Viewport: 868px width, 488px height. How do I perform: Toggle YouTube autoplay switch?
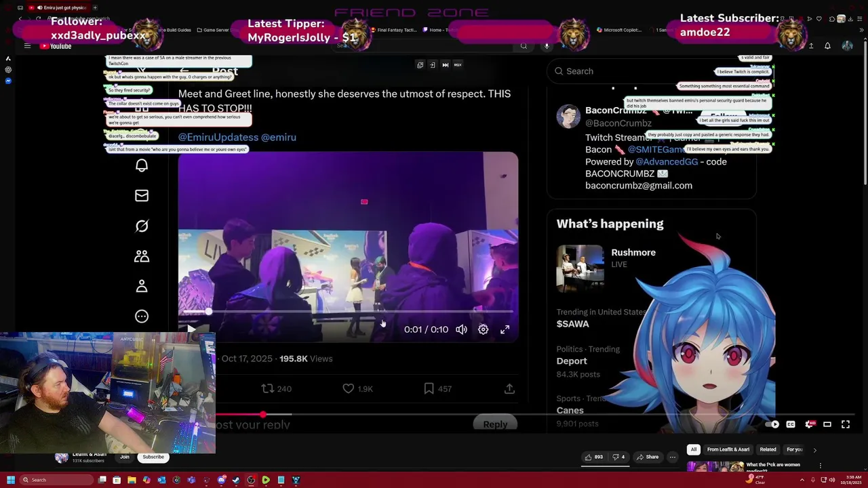coord(772,424)
